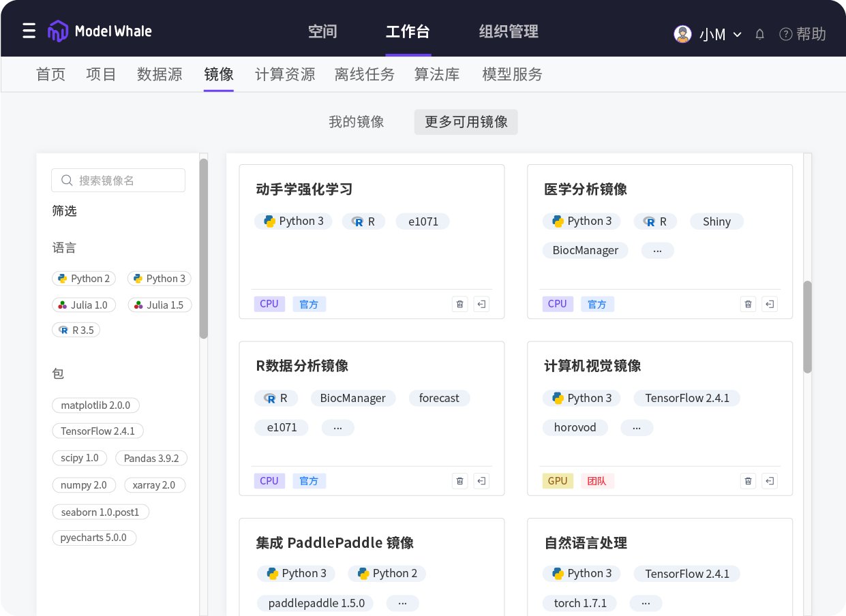
Task: Toggle the Julia 1.5 language filter
Action: pos(160,305)
